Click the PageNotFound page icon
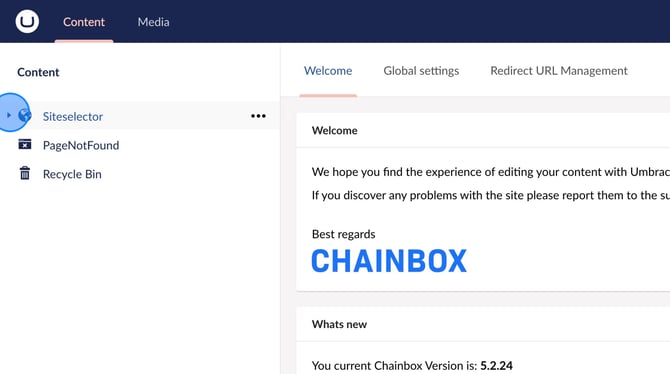This screenshot has height=374, width=670. [x=25, y=144]
